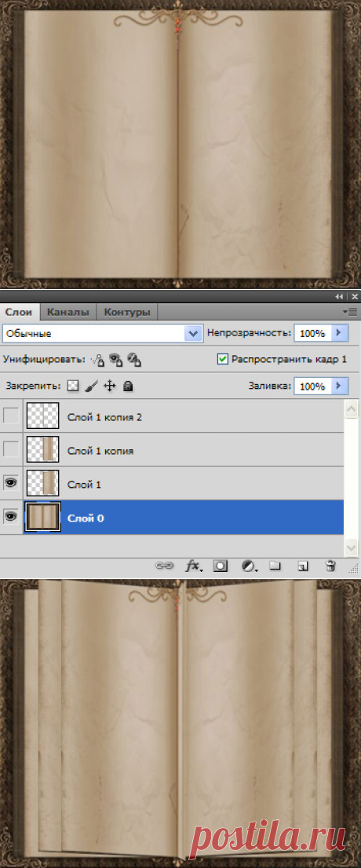Delete layer with trash icon
This screenshot has width=361, height=868.
coord(330,566)
